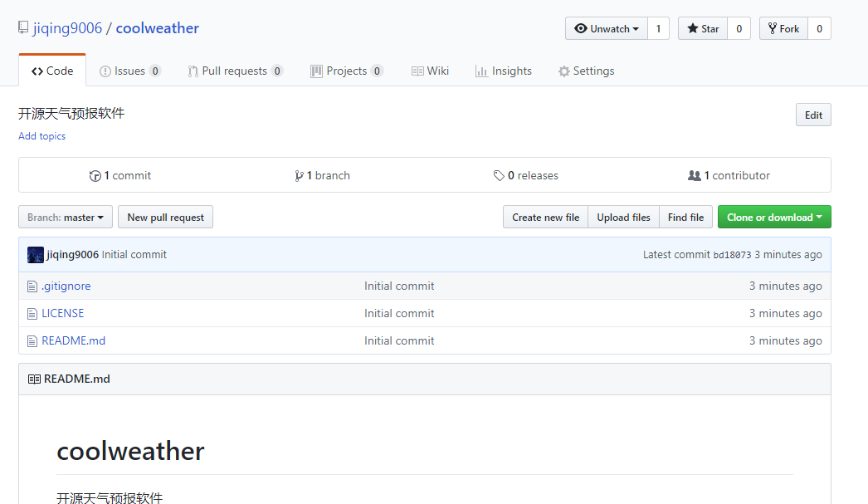Click '3 minutes ago' in the README.md row

point(786,341)
